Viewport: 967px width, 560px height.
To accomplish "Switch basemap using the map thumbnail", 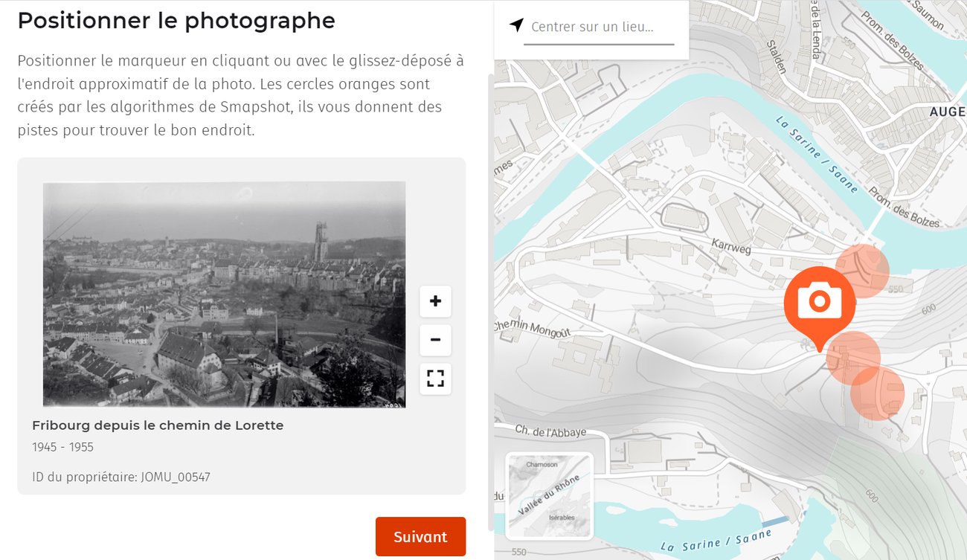I will pyautogui.click(x=548, y=495).
